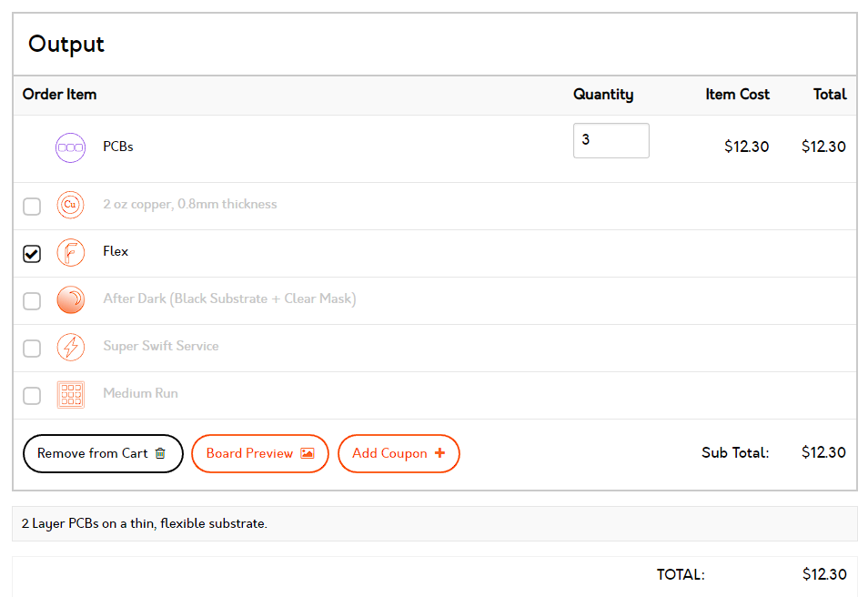The image size is (868, 597).
Task: Click the Cu copper option icon
Action: click(x=70, y=205)
